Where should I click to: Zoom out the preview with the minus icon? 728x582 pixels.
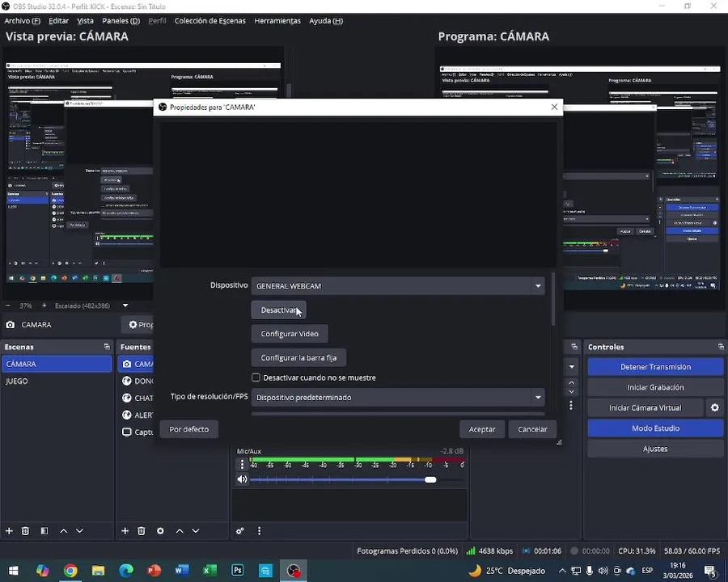point(8,306)
